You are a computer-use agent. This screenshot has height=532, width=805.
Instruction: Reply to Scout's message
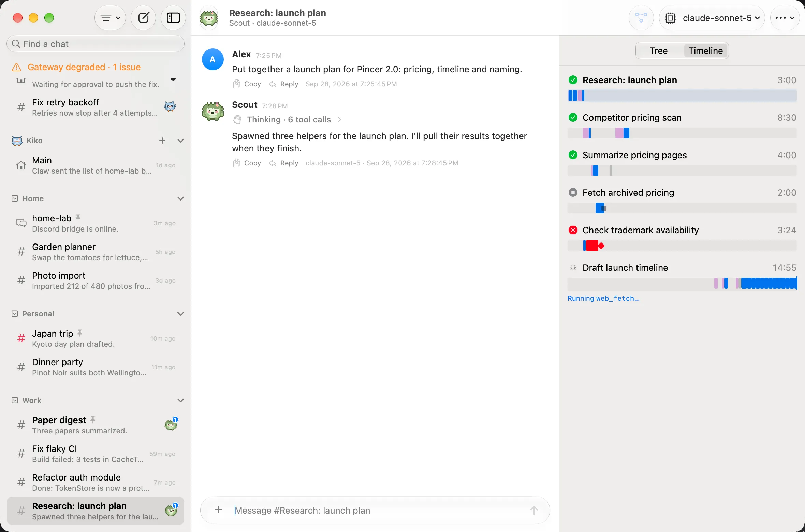click(x=284, y=163)
